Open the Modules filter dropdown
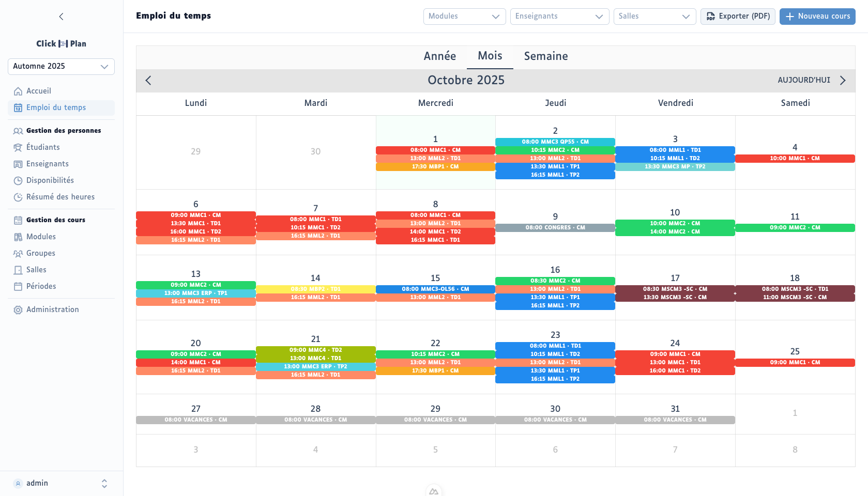Viewport: 868px width, 496px height. point(464,17)
